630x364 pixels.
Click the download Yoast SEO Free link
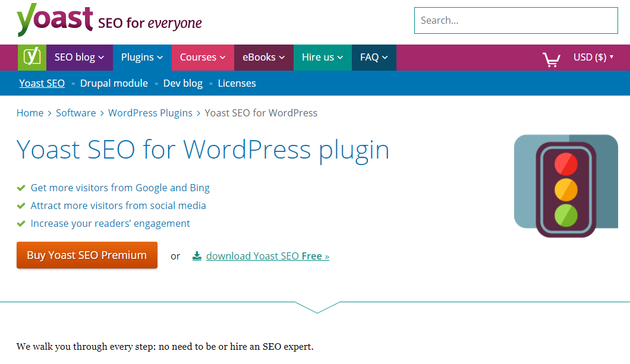tap(267, 255)
